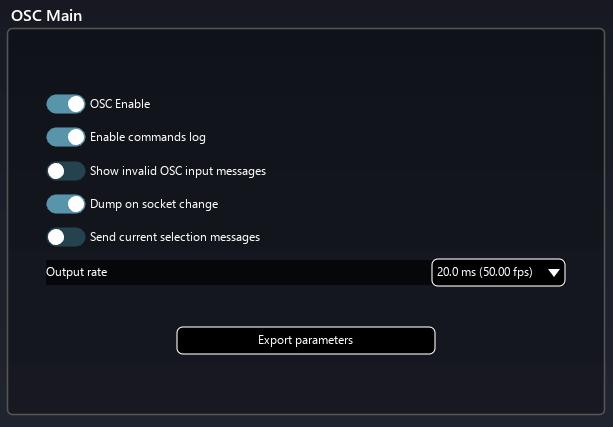Click the white knob of OSC Enable switch
Screen dimensions: 613x427
pos(75,103)
